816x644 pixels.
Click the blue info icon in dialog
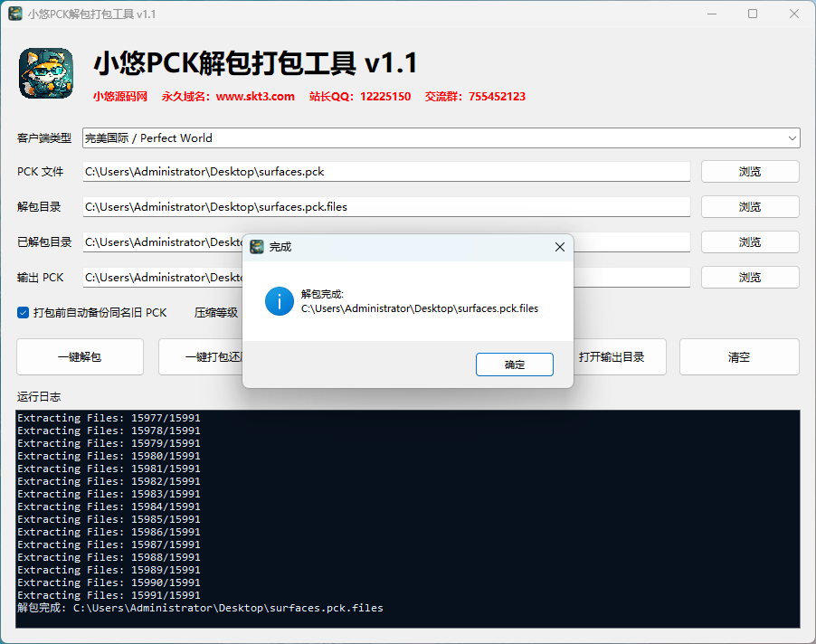click(280, 301)
